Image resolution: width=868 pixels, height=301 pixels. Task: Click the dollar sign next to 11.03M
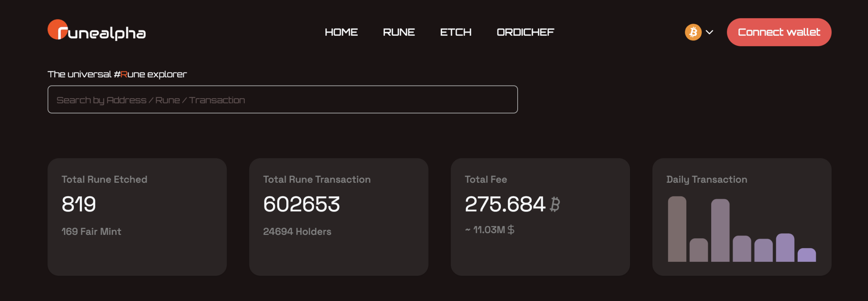(511, 230)
